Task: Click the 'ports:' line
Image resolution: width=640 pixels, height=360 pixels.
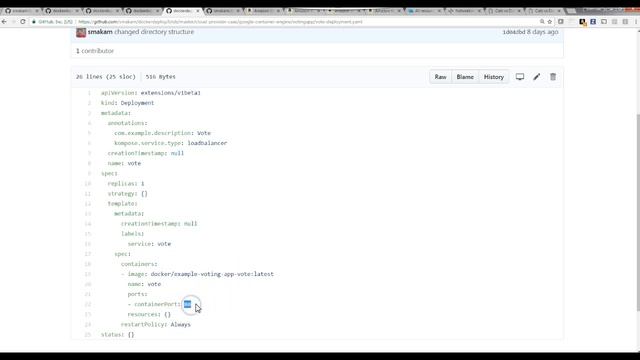Action: click(137, 294)
